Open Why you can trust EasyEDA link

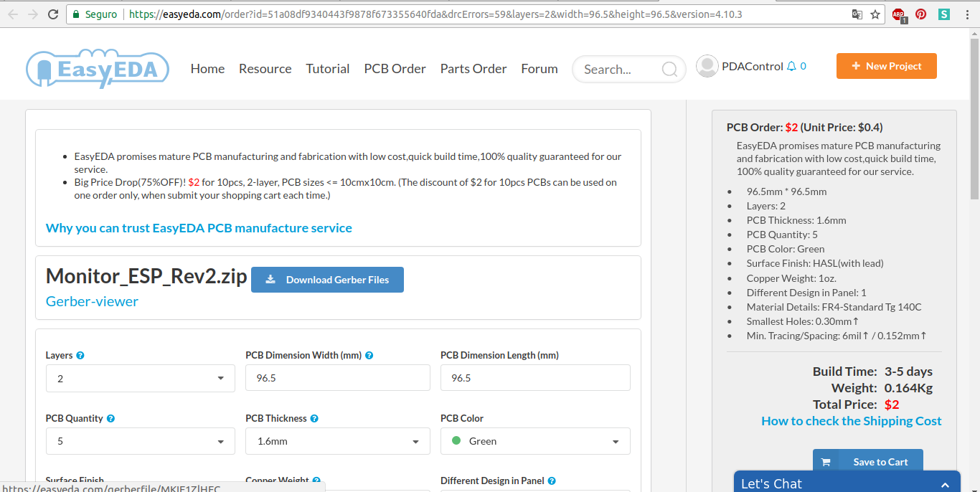click(199, 228)
